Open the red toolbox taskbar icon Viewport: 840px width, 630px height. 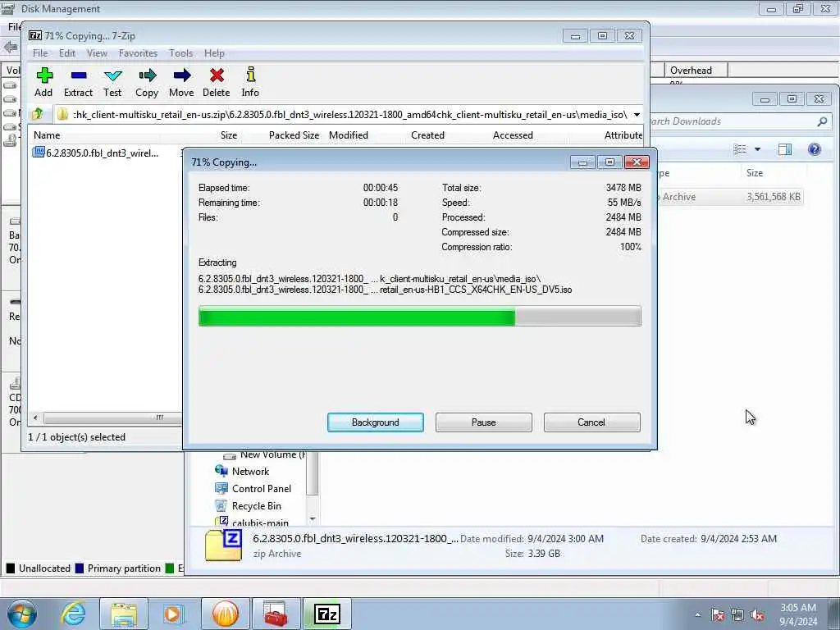point(276,614)
